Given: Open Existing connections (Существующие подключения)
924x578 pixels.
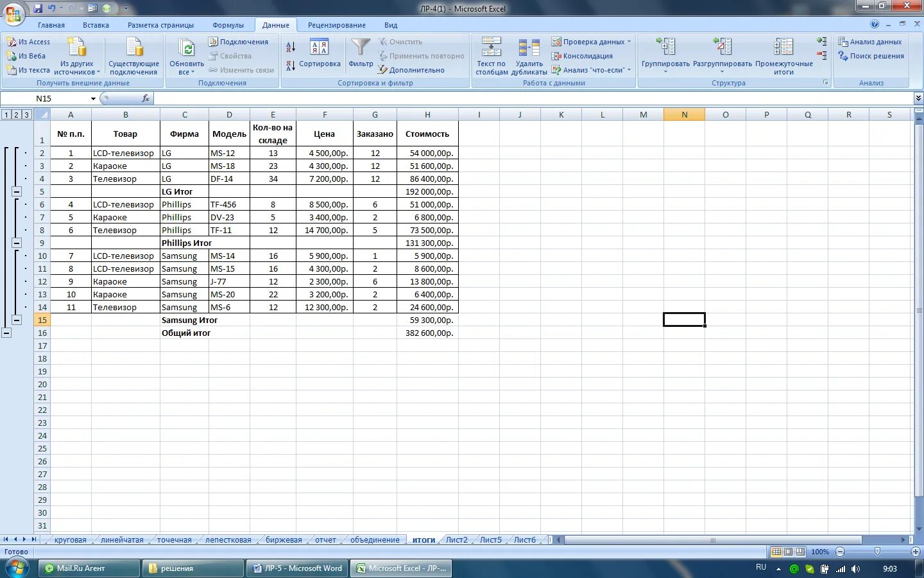Looking at the screenshot, I should (x=133, y=56).
